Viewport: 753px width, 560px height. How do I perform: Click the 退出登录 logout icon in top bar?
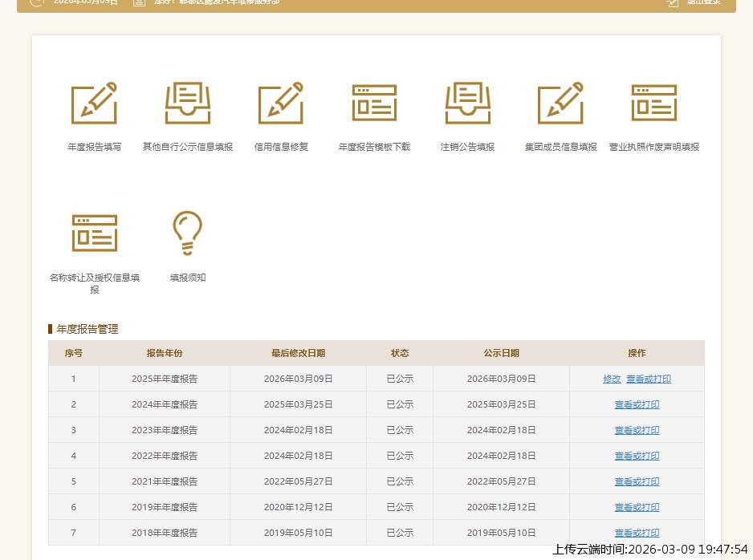(x=673, y=2)
